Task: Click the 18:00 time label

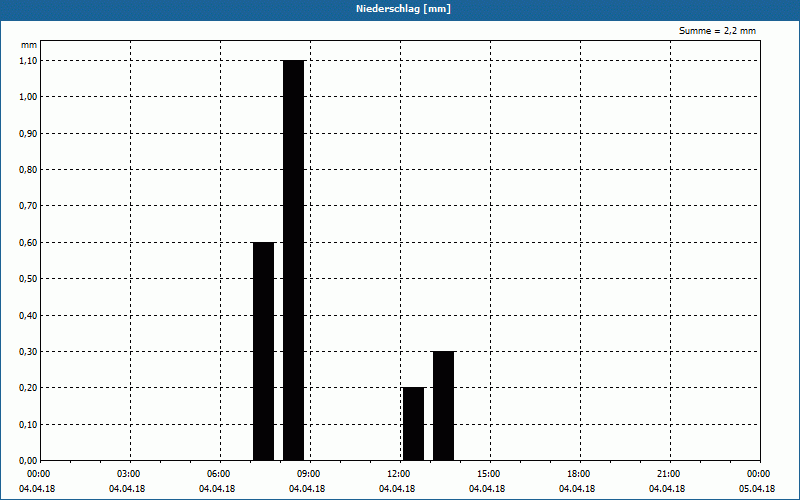Action: click(579, 474)
